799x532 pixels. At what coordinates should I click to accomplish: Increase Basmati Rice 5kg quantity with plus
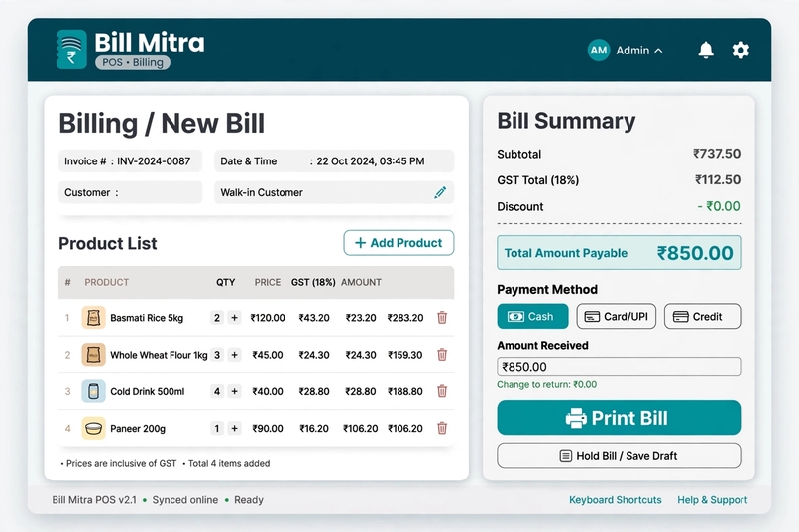(234, 318)
